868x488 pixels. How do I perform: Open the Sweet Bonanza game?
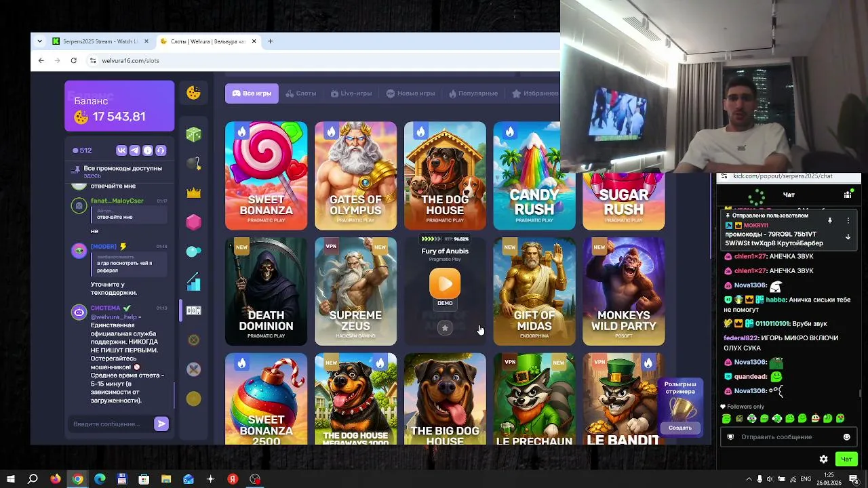pyautogui.click(x=266, y=176)
